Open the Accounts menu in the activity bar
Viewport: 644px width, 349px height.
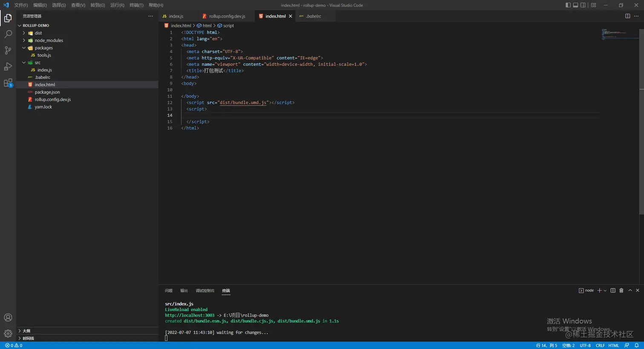(8, 317)
